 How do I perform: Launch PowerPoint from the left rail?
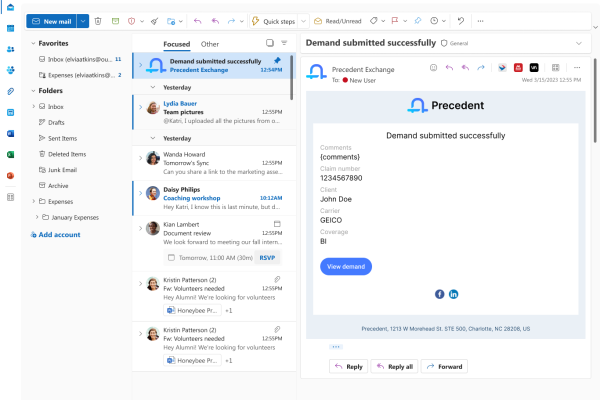click(11, 175)
